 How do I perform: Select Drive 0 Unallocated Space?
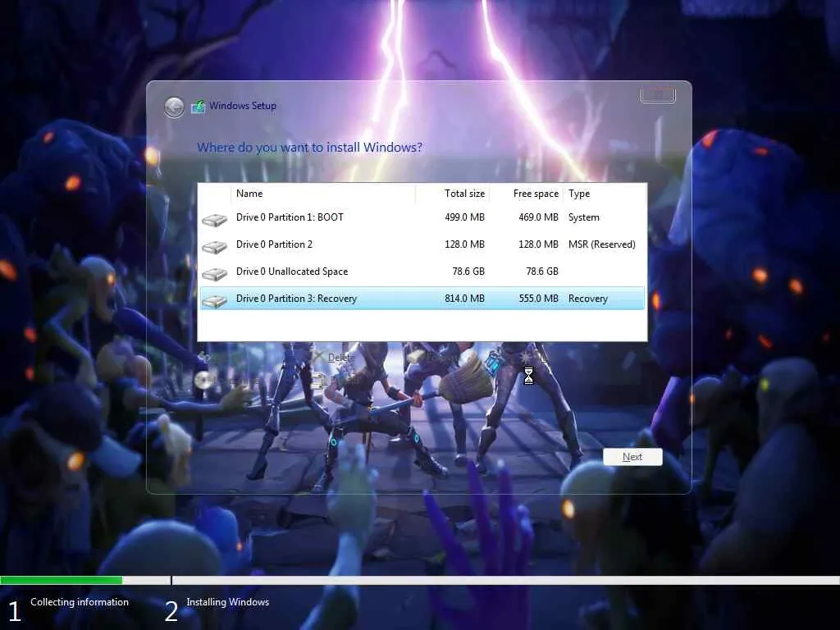[x=422, y=272]
